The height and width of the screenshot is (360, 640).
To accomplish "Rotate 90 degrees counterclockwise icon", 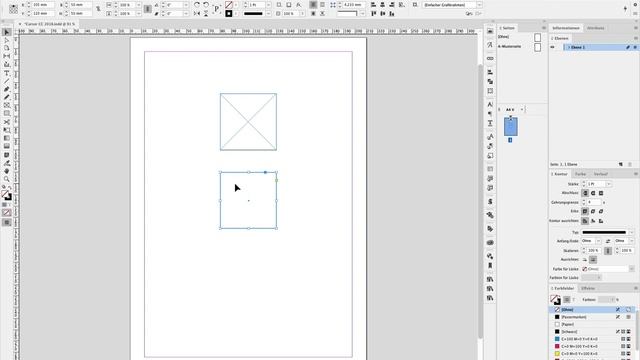I will 206,5.
